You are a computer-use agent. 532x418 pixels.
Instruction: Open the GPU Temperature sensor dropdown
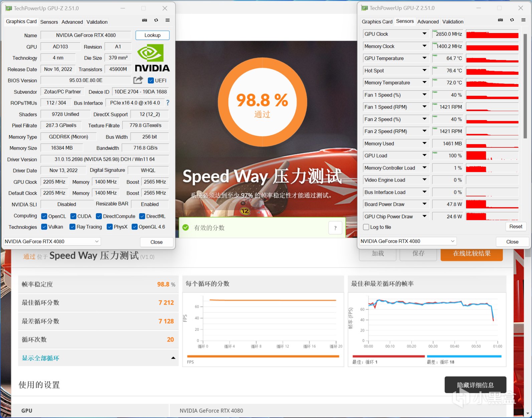[x=424, y=58]
